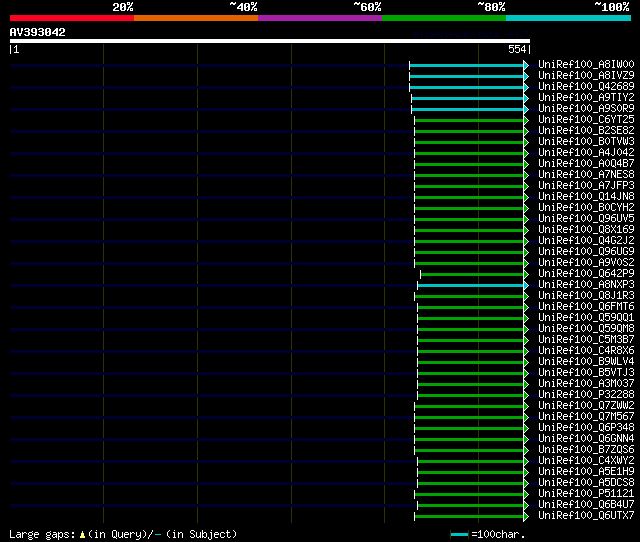
Task: Click the UniRef100_Q7M567 label
Action: point(586,417)
